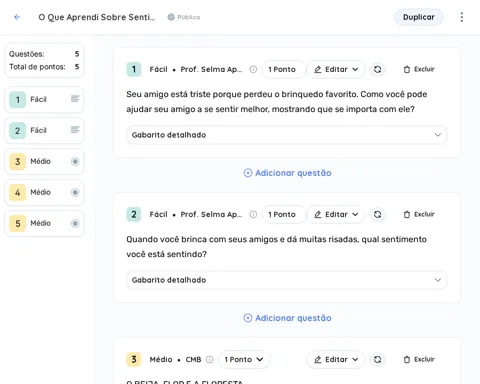The image size is (480, 384).
Task: Click the Duplicar button
Action: tap(419, 17)
